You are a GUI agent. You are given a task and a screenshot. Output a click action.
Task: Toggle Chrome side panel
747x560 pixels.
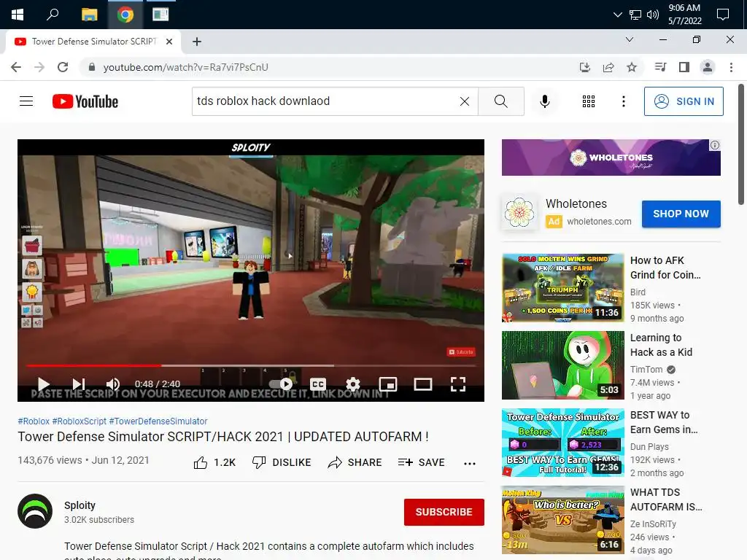[x=684, y=67]
